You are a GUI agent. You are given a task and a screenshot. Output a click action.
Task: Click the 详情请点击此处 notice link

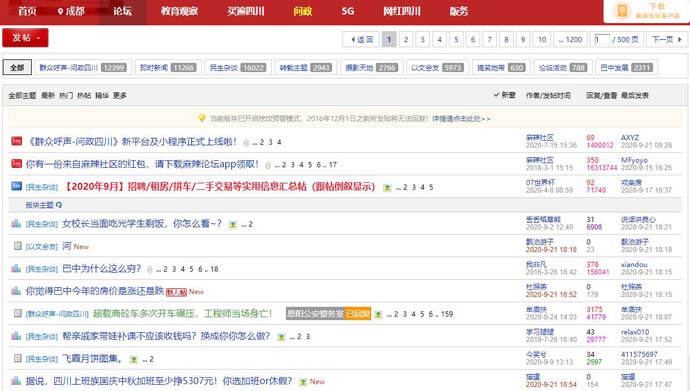pyautogui.click(x=461, y=119)
